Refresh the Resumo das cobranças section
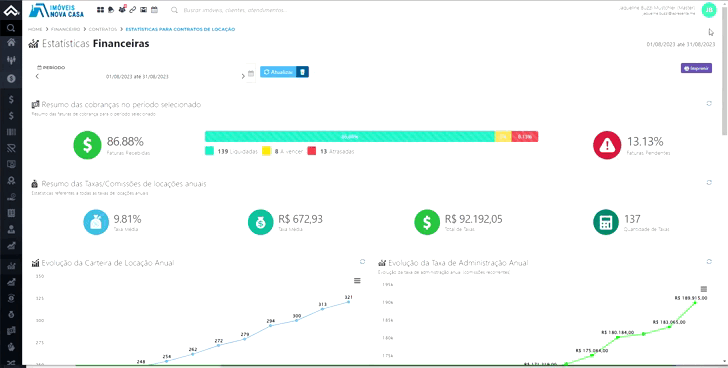 tap(709, 103)
